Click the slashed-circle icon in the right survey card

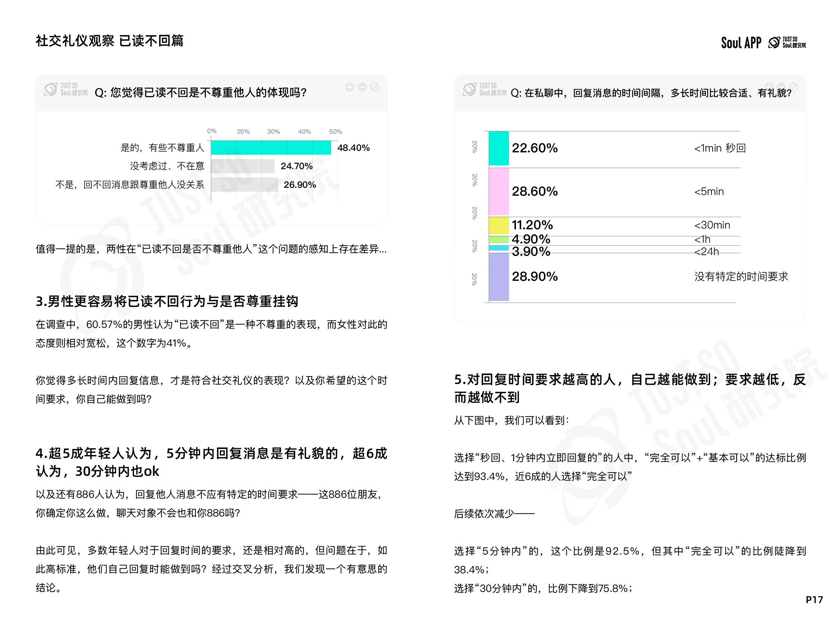click(x=794, y=87)
